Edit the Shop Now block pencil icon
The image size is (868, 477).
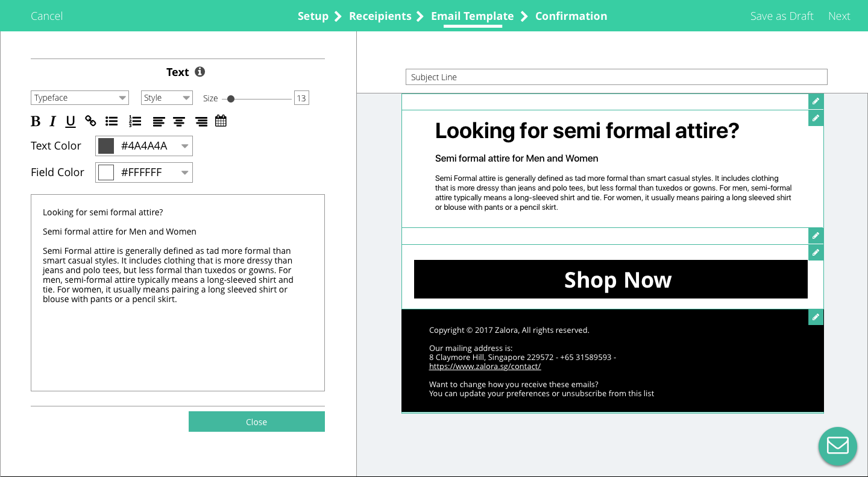click(x=816, y=252)
